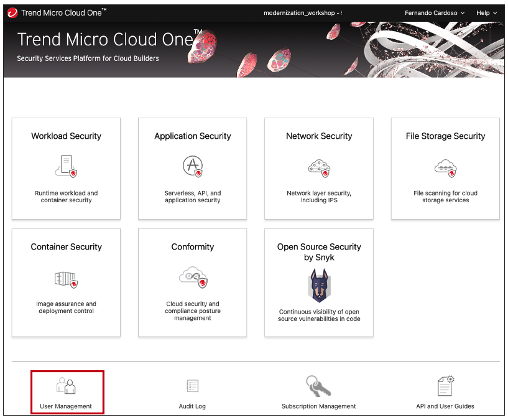The height and width of the screenshot is (420, 508).
Task: Open the Workload Security title
Action: click(x=66, y=136)
